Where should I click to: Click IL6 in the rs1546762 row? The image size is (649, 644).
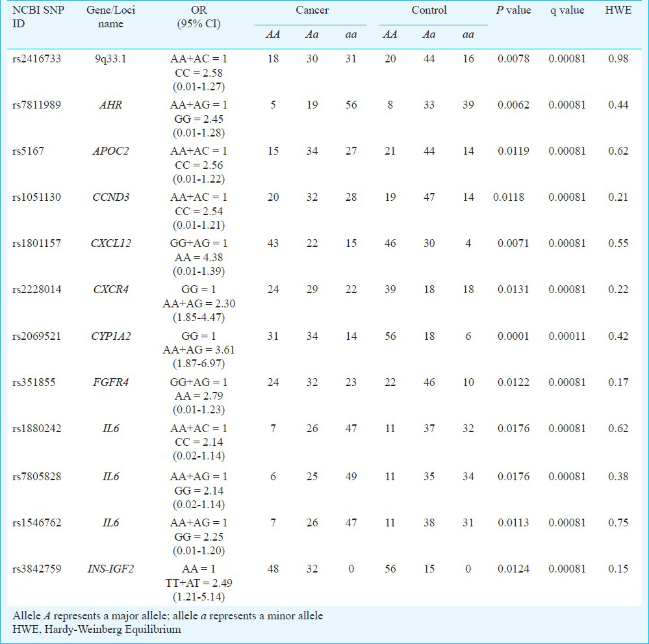[x=110, y=522]
